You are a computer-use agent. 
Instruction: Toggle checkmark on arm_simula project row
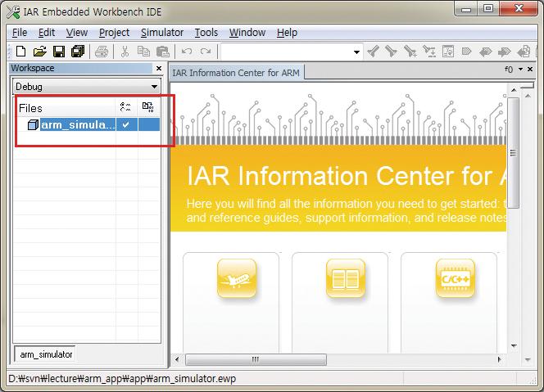click(x=126, y=124)
